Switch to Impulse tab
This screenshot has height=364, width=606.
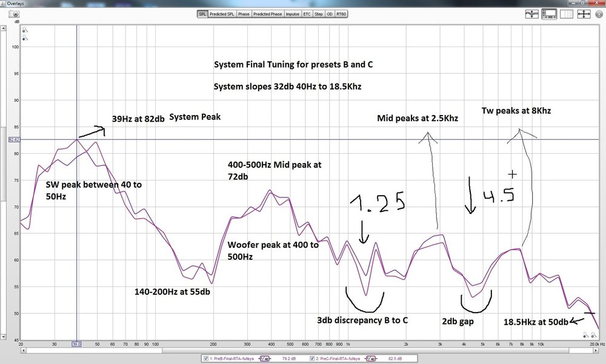click(292, 14)
